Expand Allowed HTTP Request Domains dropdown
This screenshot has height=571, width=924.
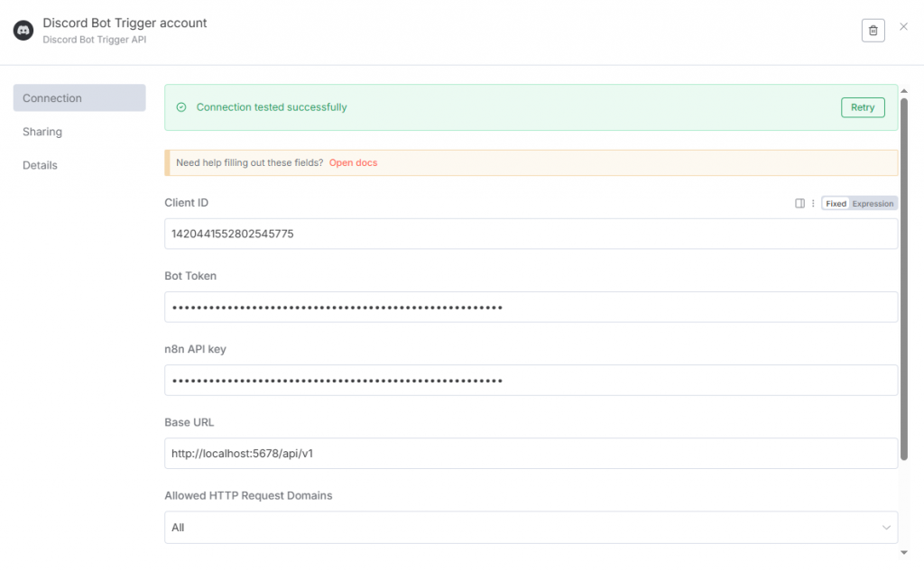click(531, 528)
